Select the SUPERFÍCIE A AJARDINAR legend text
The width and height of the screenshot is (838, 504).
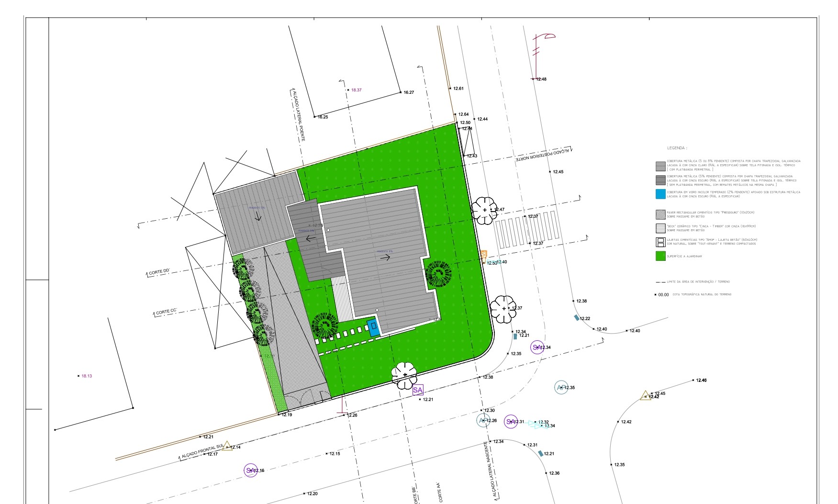[x=684, y=257]
